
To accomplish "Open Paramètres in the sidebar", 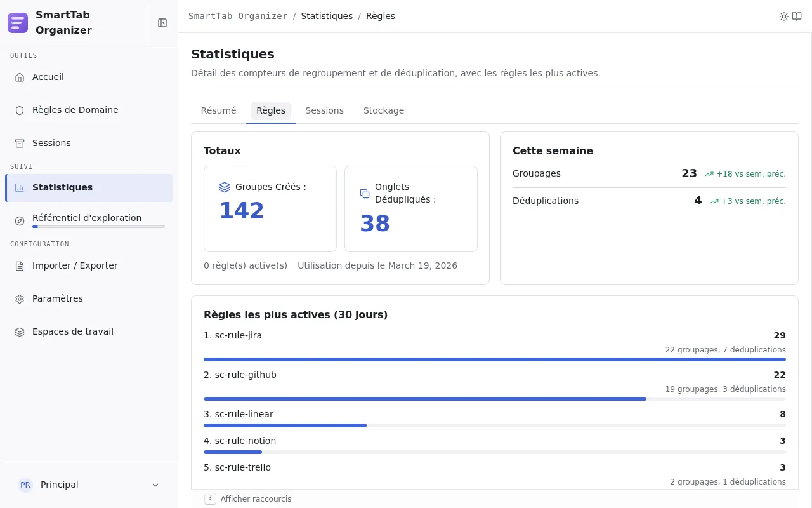I will point(89,298).
